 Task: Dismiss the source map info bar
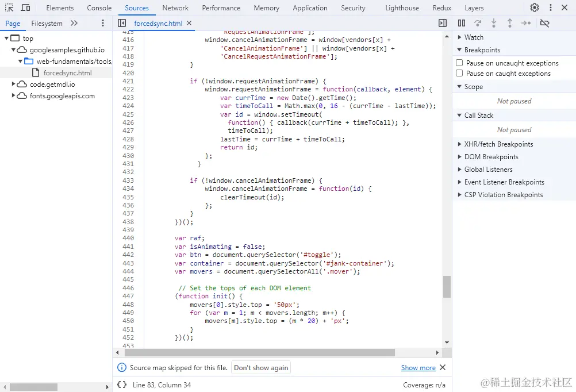[443, 367]
